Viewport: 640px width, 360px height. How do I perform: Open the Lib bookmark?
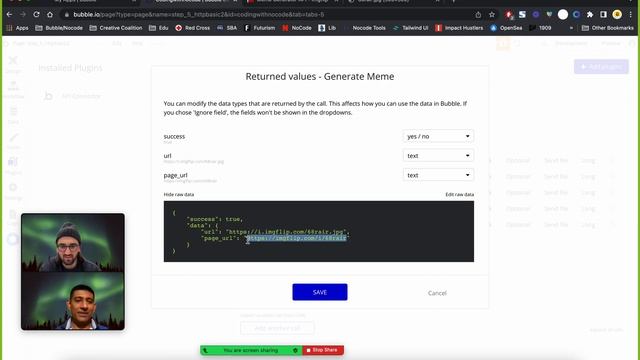tap(327, 28)
